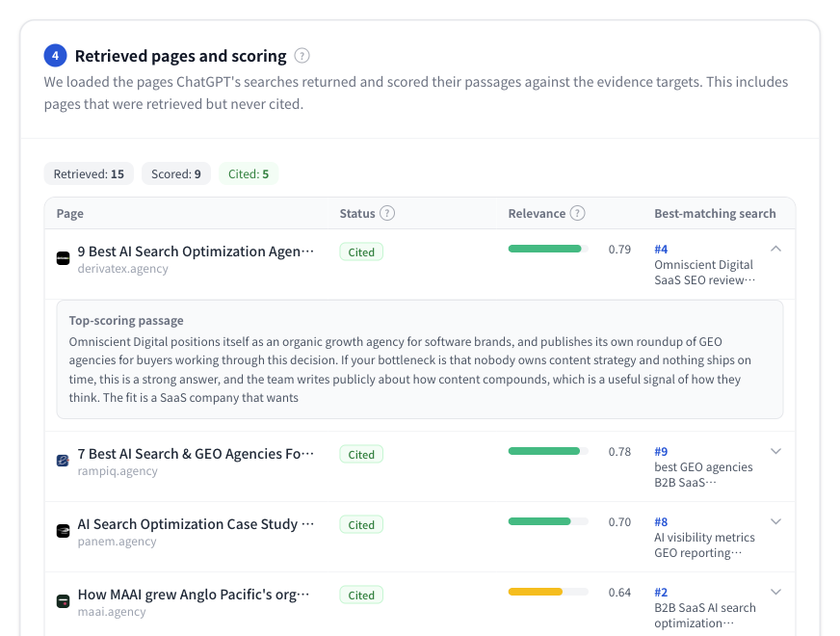Click the step 4 number badge
This screenshot has width=840, height=636.
pyautogui.click(x=55, y=56)
